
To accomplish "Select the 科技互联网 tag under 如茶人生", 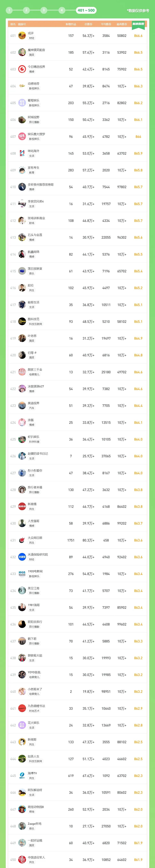I will (35, 761).
